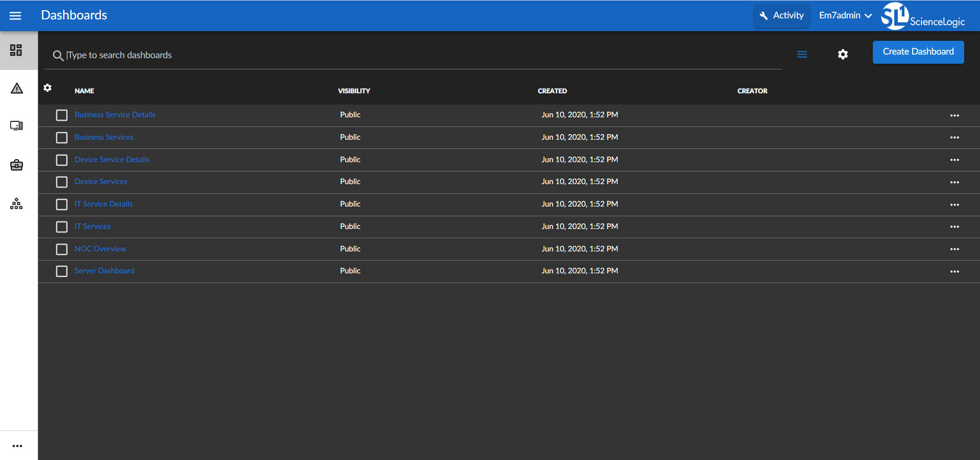Screen dimensions: 980x460
Task: Click the Create Dashboard button
Action: pyautogui.click(x=918, y=52)
